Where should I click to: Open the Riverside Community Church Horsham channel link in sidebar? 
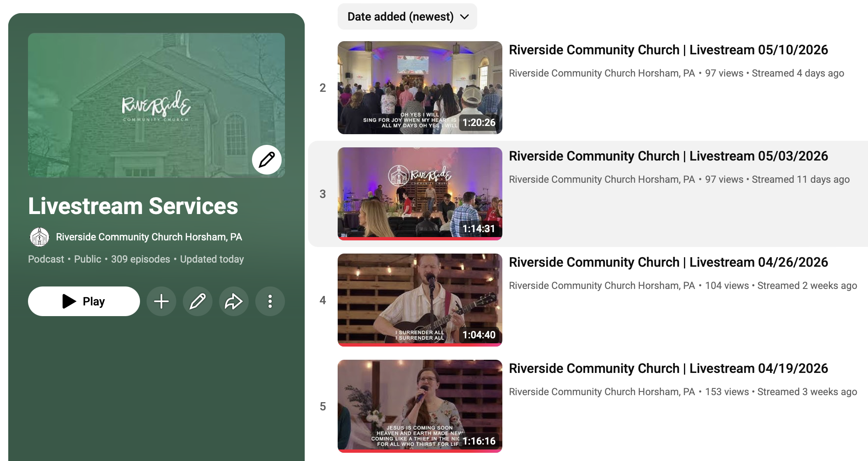(x=149, y=237)
